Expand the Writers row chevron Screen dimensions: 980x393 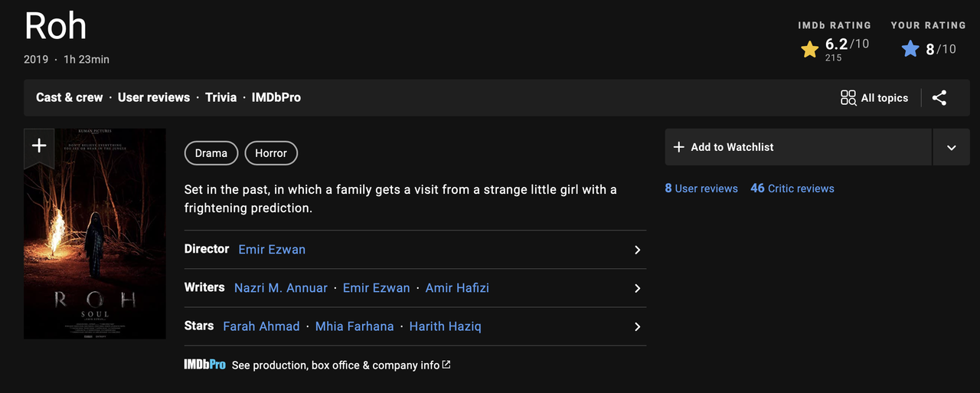point(637,288)
